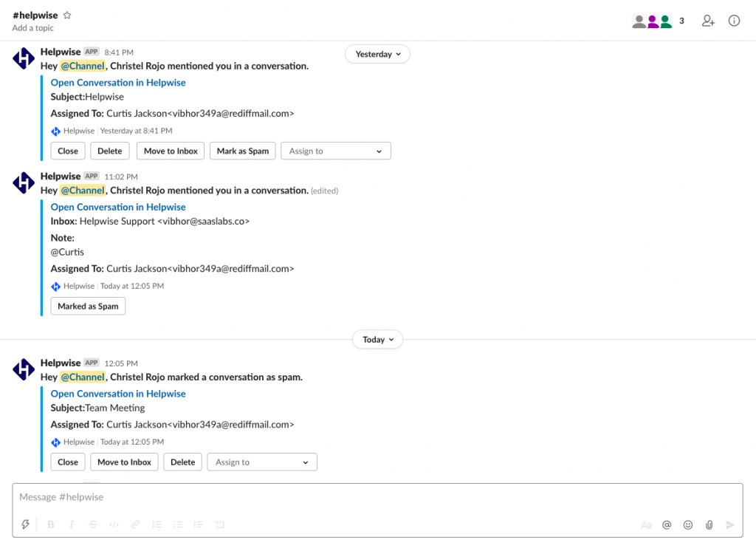Image resolution: width=756 pixels, height=551 pixels.
Task: Click Add a topic under channel name
Action: pyautogui.click(x=33, y=28)
